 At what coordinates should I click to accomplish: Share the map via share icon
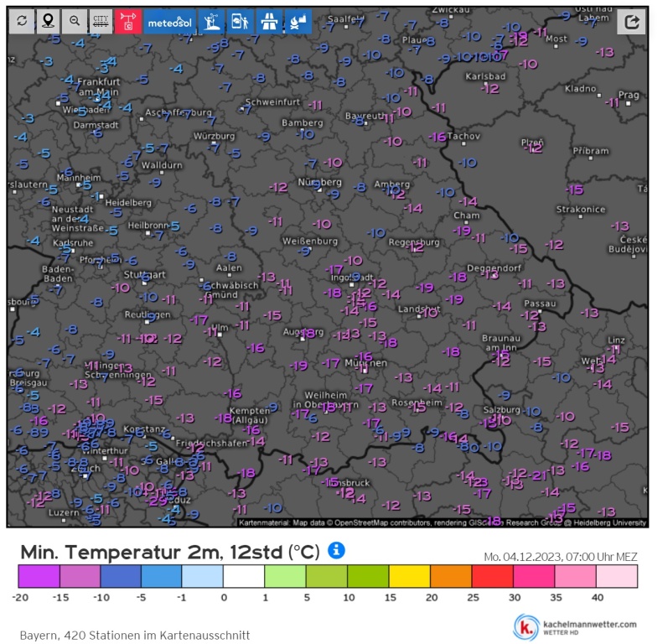632,22
